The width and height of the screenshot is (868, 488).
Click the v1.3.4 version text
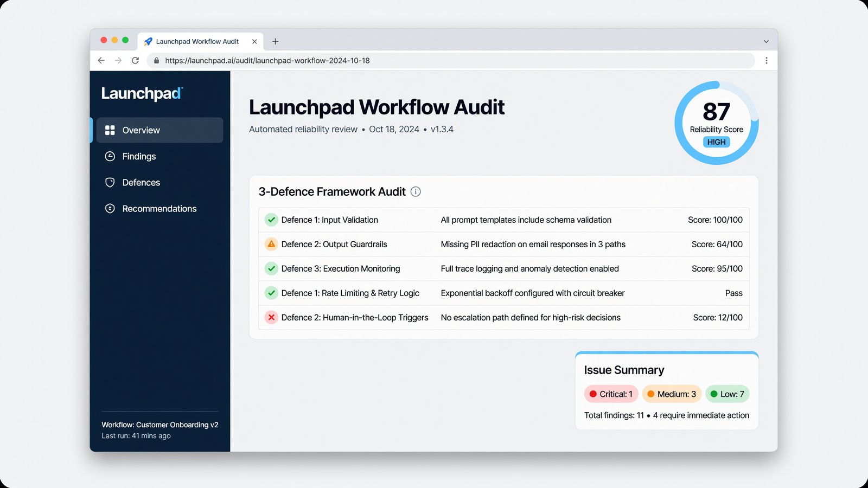[x=442, y=129]
